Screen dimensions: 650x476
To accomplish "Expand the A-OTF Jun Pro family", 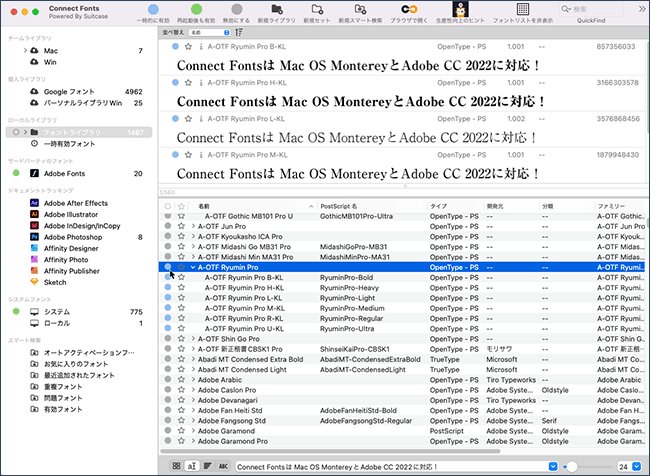I will pyautogui.click(x=193, y=226).
